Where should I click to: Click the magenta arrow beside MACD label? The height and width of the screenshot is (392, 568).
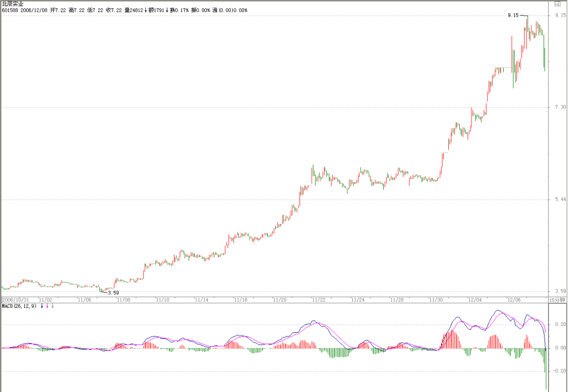tap(47, 306)
